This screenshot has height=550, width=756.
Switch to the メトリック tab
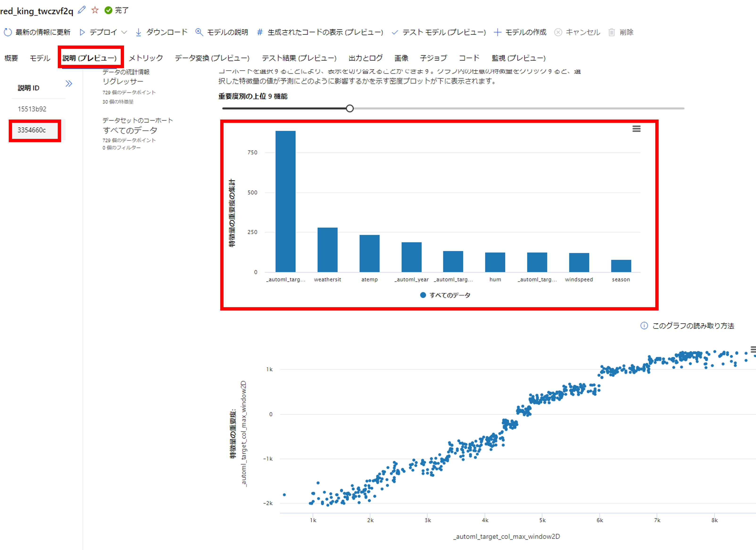pos(146,58)
